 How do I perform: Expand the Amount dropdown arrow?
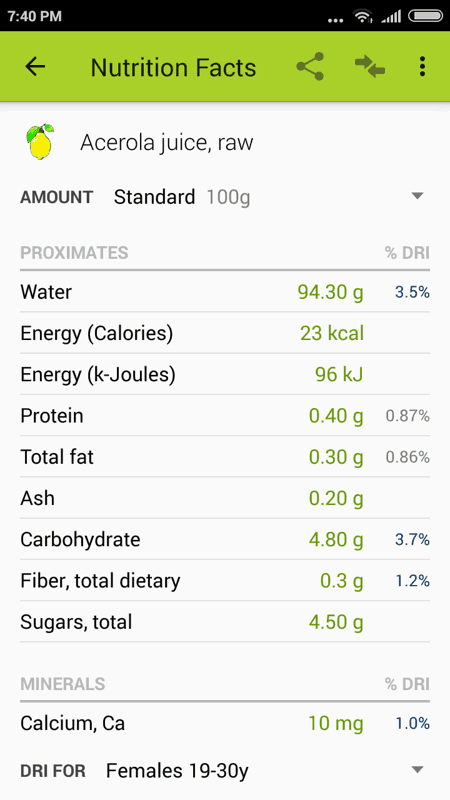click(417, 196)
